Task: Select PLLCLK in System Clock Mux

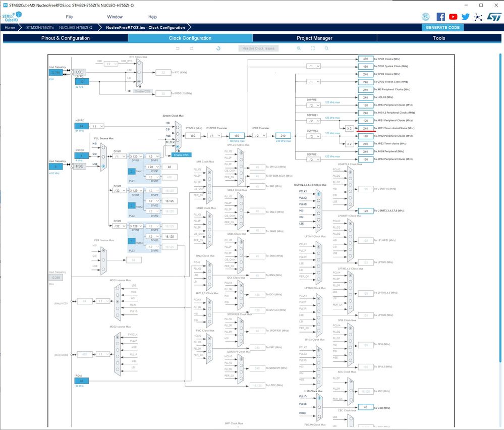Action: click(178, 147)
